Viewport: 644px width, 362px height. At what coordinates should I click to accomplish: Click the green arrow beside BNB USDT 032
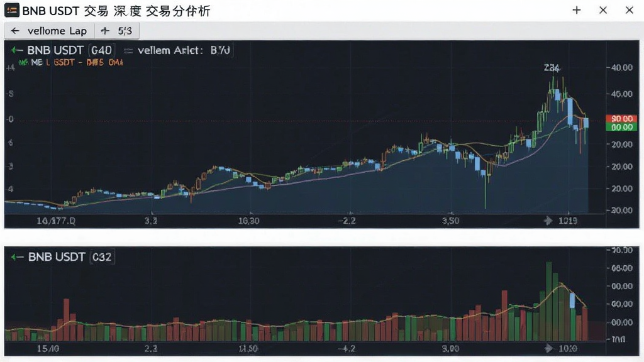pyautogui.click(x=17, y=257)
